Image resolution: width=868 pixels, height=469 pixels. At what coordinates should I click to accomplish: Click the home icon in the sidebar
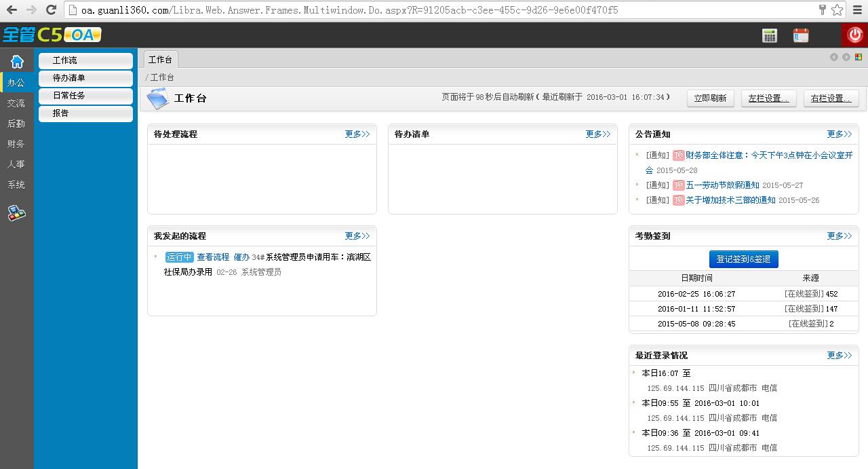pyautogui.click(x=17, y=62)
